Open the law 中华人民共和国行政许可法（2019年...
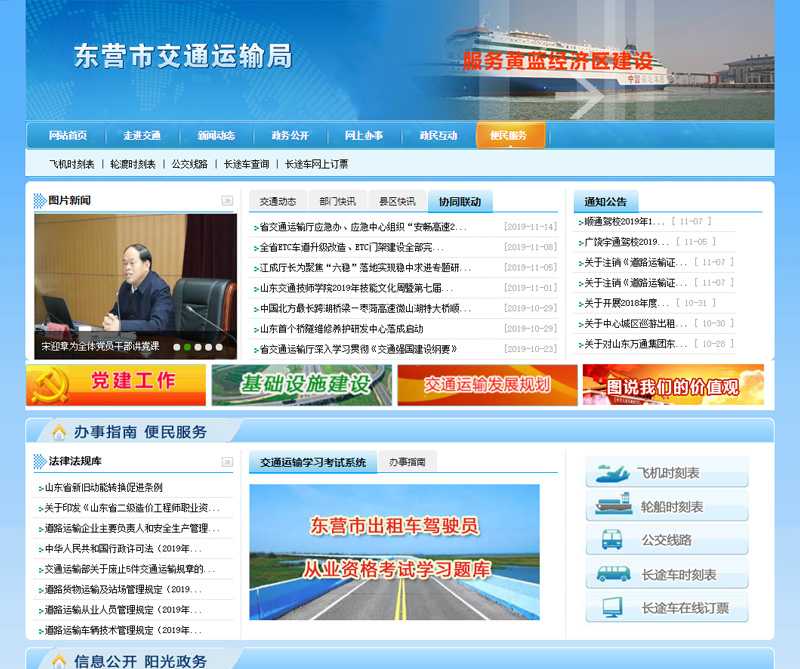800x669 pixels. tap(123, 549)
